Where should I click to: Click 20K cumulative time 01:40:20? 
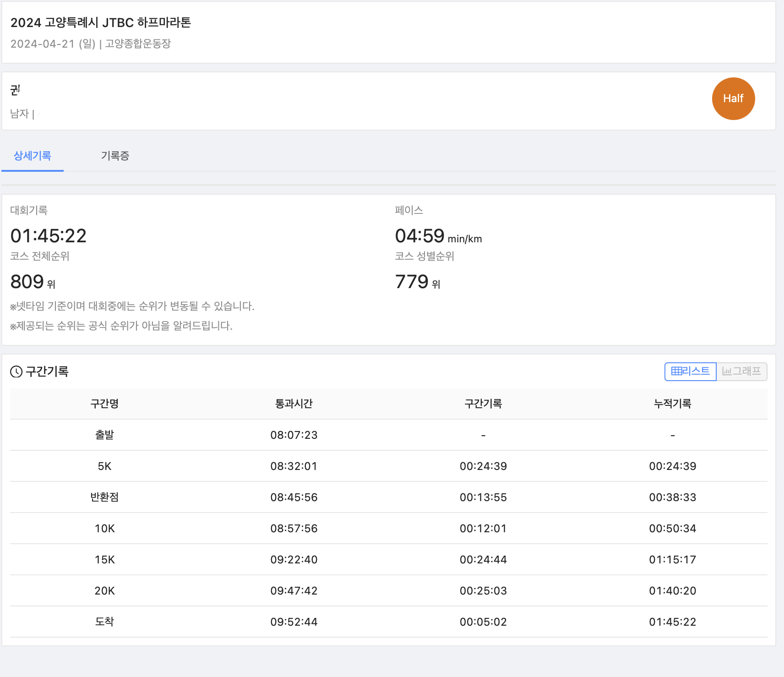(x=672, y=591)
